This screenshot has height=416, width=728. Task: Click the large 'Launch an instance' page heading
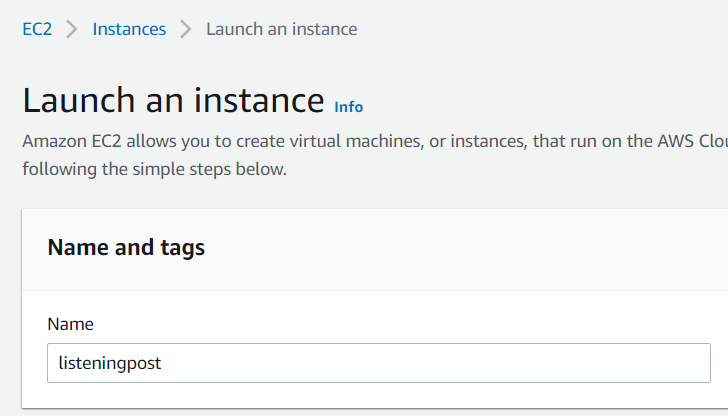(173, 101)
